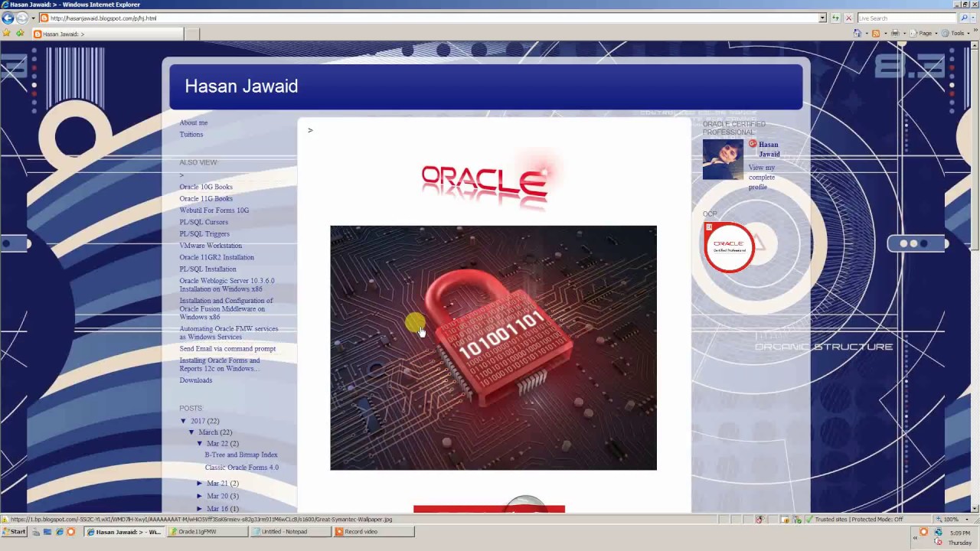Viewport: 980px width, 551px height.
Task: Open the VMware Workstation link
Action: coord(211,246)
